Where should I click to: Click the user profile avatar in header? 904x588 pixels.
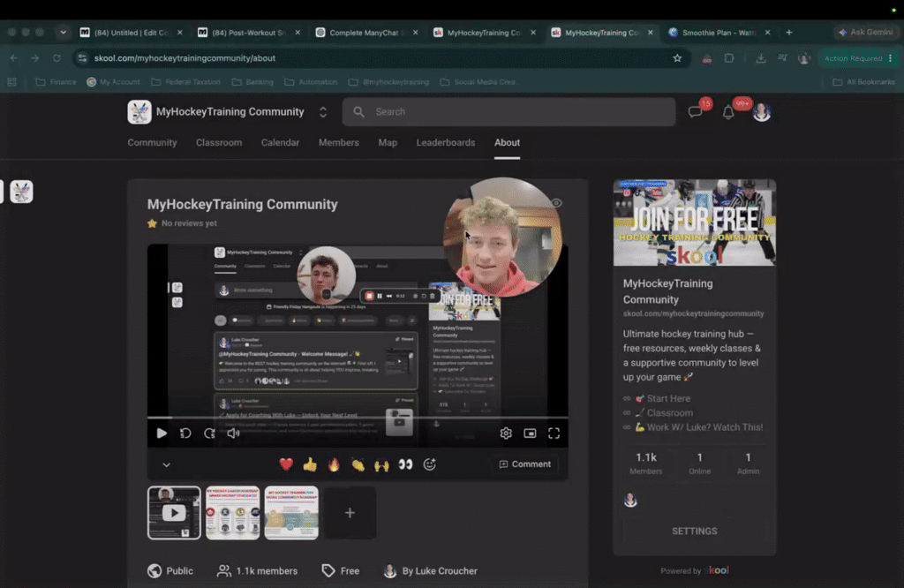tap(762, 112)
